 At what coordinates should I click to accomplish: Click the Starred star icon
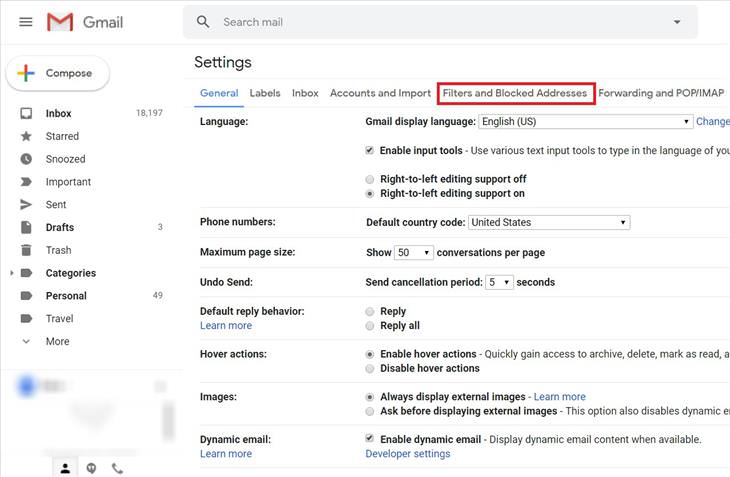pos(26,136)
